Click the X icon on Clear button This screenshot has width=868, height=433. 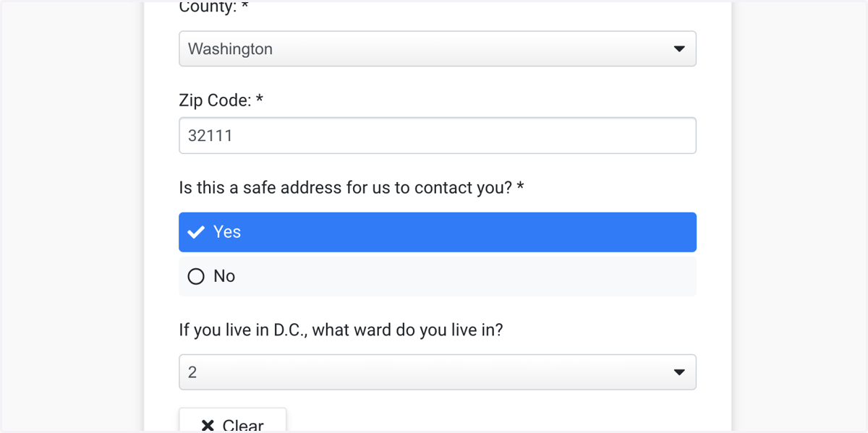click(x=208, y=426)
